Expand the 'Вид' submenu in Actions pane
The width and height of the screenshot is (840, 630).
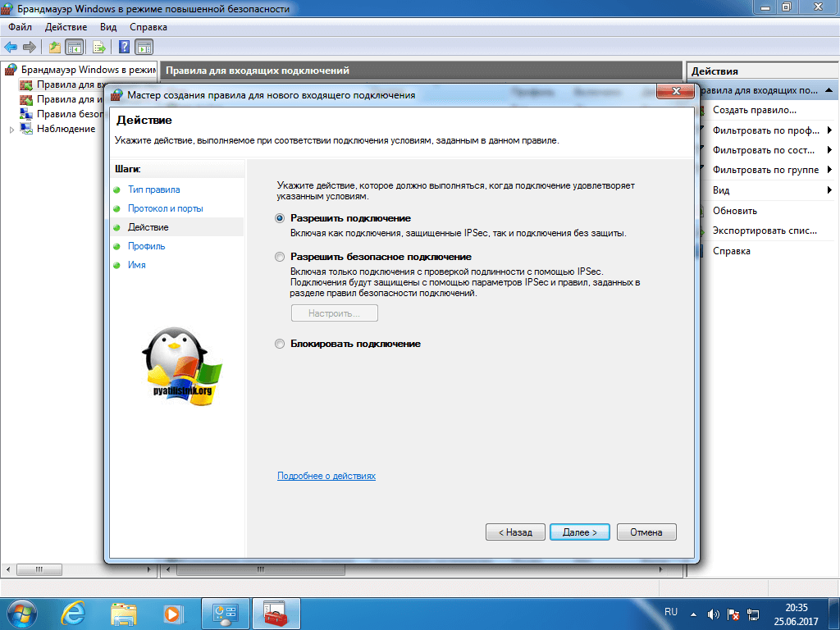(x=829, y=190)
